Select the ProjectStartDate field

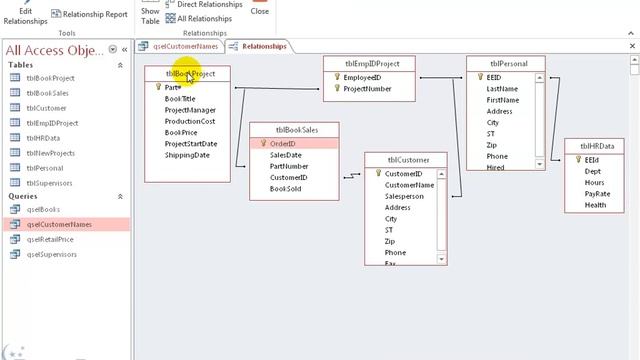tap(191, 144)
